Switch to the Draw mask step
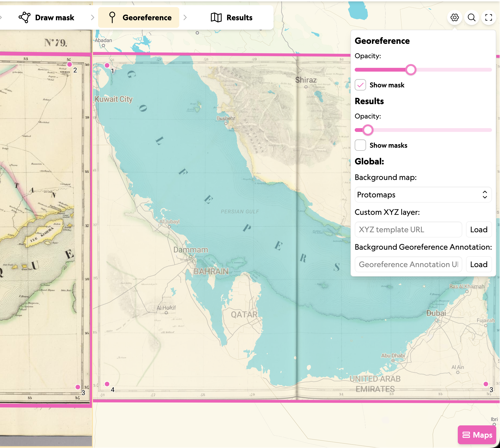This screenshot has width=500, height=448. [46, 17]
